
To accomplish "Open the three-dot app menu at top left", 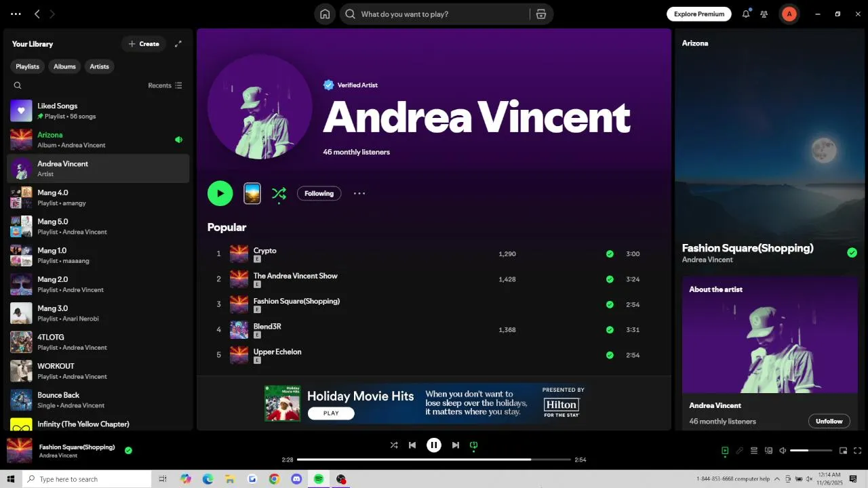I will [16, 14].
